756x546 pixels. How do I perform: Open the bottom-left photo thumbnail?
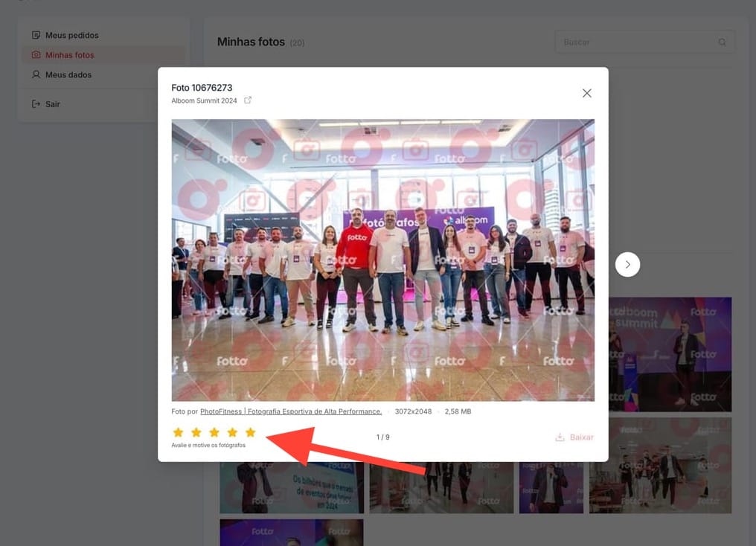pos(291,532)
